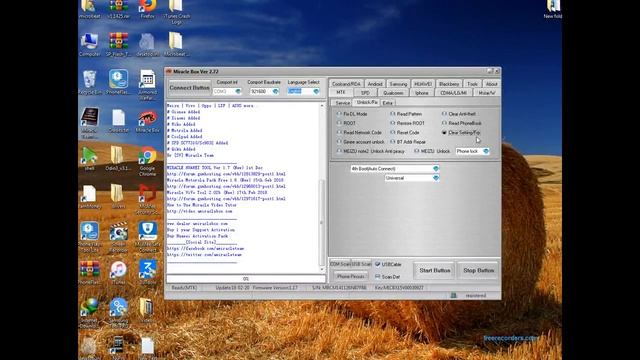Open the Service sub-tab
The height and width of the screenshot is (360, 640).
pos(342,103)
